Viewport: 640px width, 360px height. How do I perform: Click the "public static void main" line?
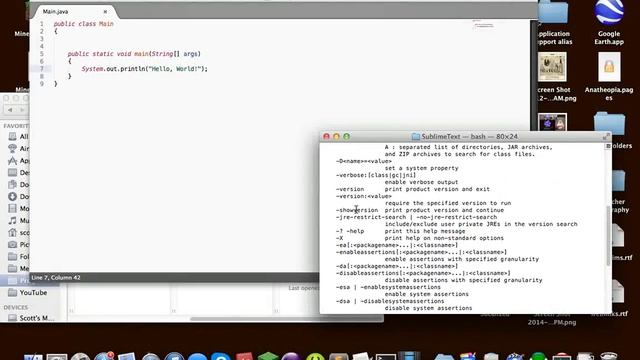click(134, 54)
